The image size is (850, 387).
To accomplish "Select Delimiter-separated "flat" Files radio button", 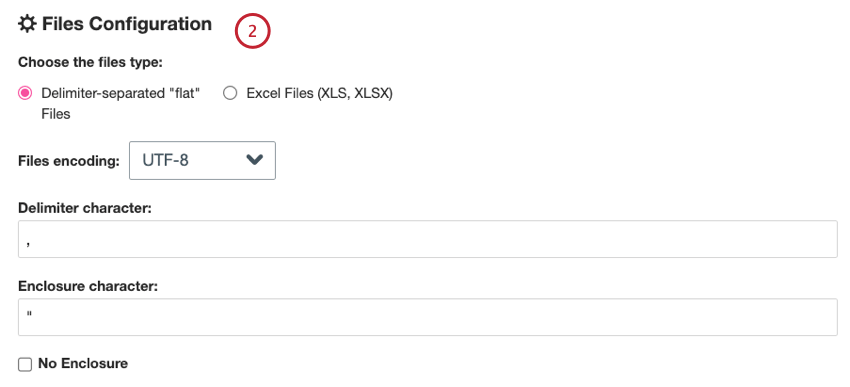I will [x=25, y=94].
